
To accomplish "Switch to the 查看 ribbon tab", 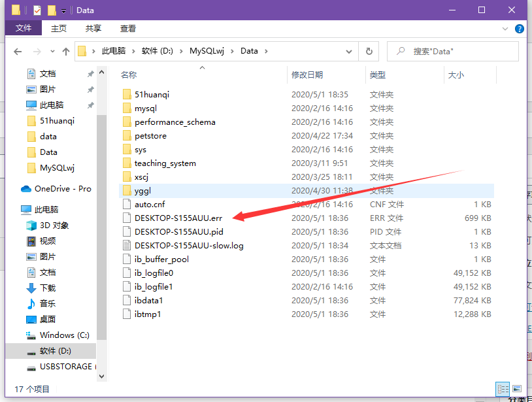I will (128, 28).
